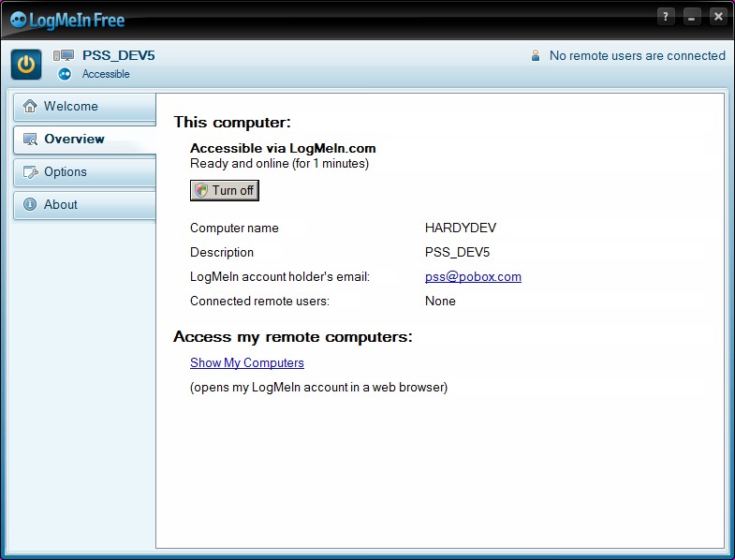Image resolution: width=735 pixels, height=560 pixels.
Task: Select the Overview tab
Action: (x=85, y=140)
